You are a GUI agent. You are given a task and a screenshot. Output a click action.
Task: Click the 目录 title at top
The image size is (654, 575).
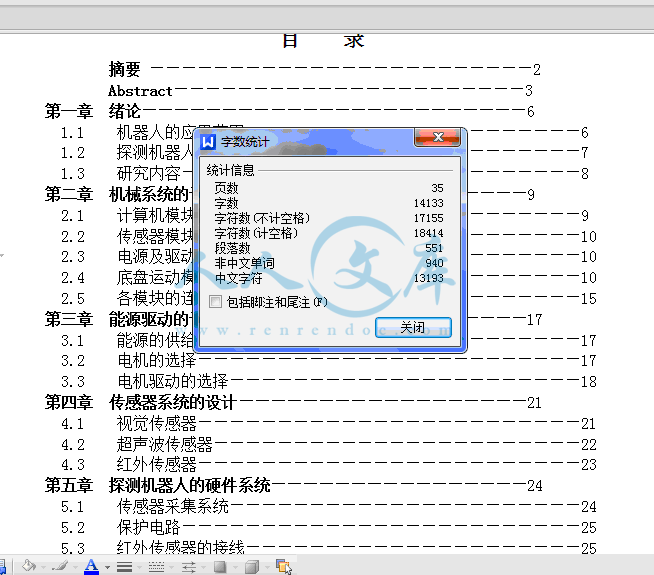pyautogui.click(x=324, y=41)
